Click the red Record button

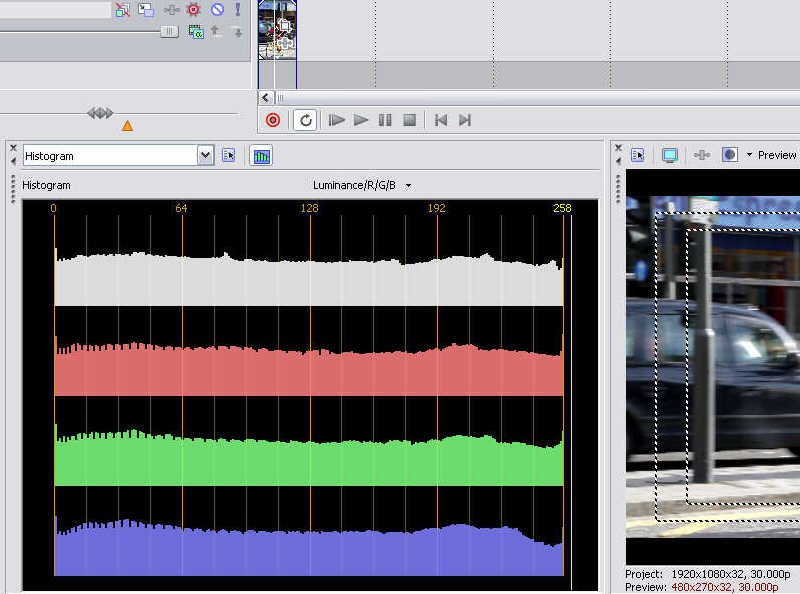273,120
